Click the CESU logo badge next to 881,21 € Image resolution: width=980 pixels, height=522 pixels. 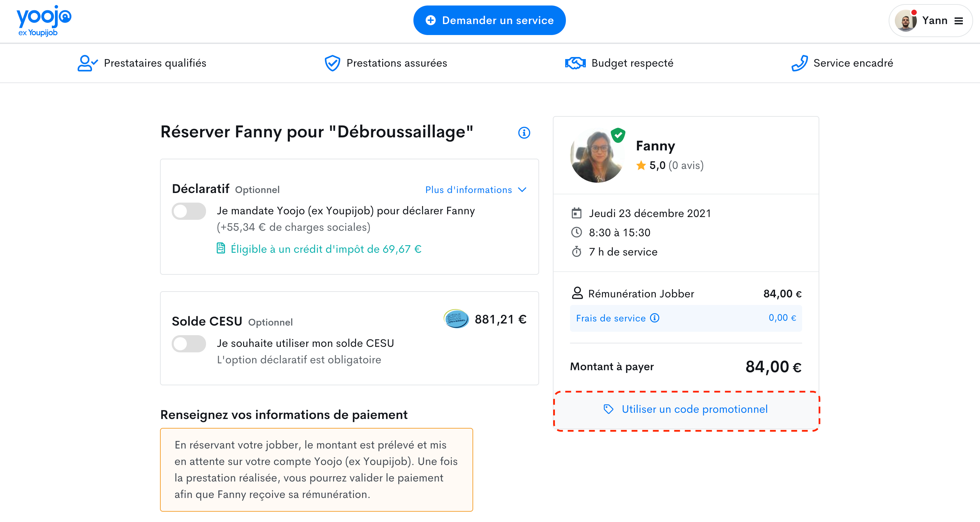click(456, 319)
